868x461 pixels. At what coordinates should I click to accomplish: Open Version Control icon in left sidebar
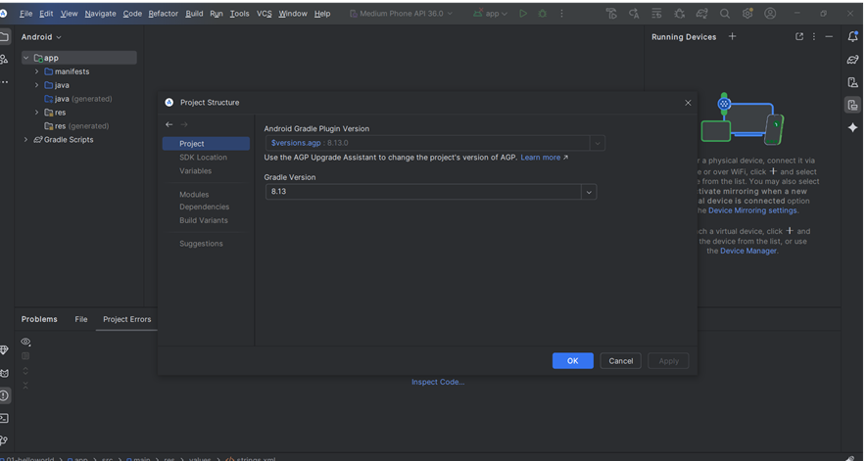click(4, 440)
